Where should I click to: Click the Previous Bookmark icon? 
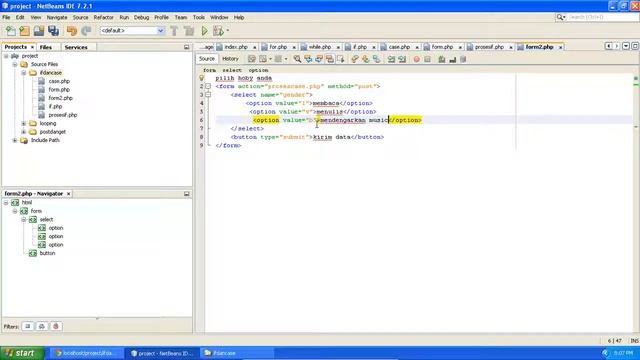click(355, 59)
